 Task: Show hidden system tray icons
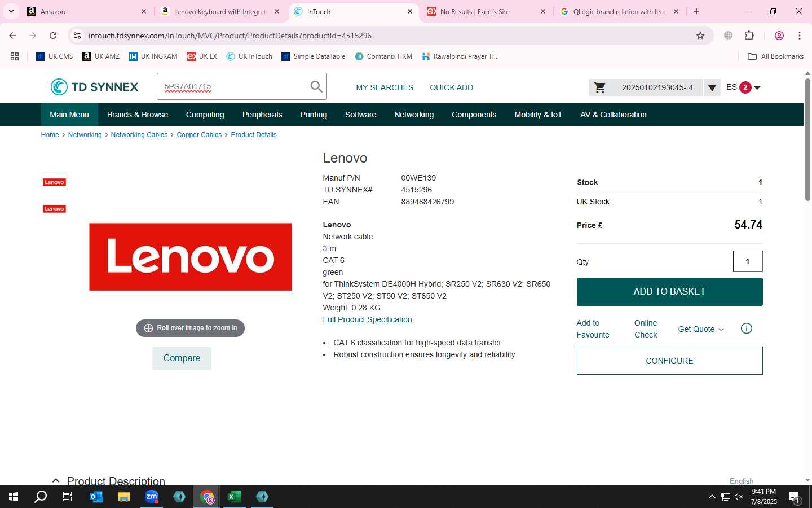(x=712, y=497)
